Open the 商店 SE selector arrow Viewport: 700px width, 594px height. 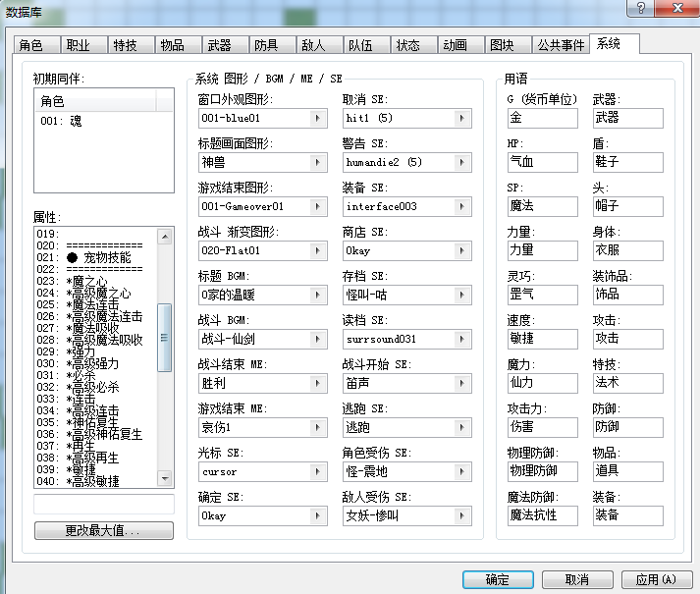click(462, 251)
